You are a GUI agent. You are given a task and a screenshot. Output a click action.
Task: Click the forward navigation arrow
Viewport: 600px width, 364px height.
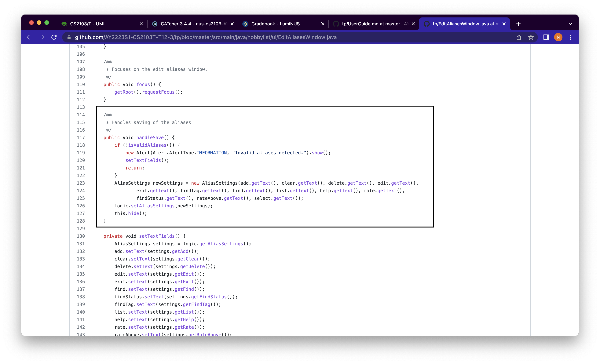pos(42,37)
